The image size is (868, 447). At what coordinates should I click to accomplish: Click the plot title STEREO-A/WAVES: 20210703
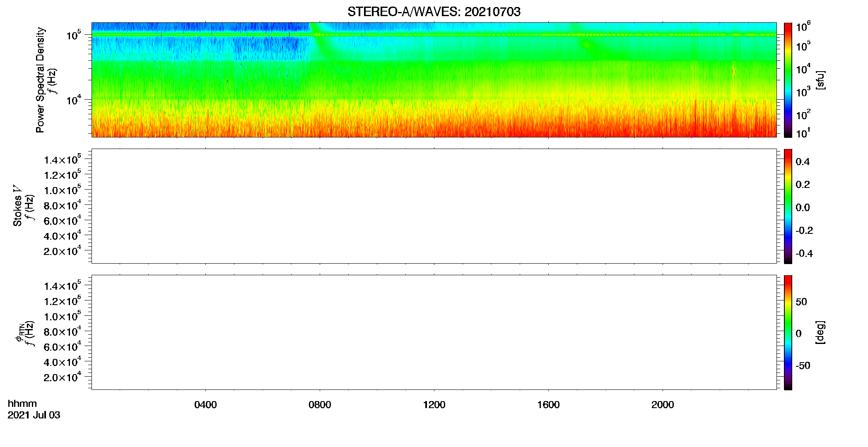point(434,12)
